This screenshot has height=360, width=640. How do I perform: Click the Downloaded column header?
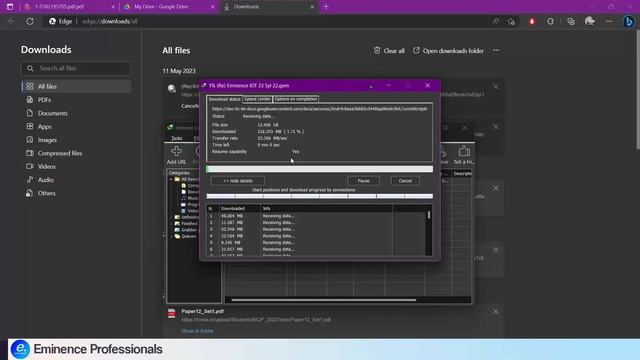(x=240, y=208)
